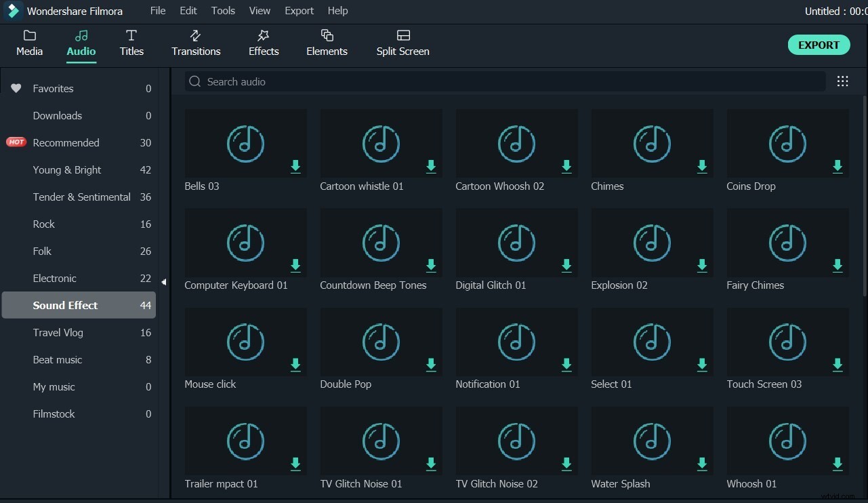Download the Explosion 02 sound effect

(702, 266)
